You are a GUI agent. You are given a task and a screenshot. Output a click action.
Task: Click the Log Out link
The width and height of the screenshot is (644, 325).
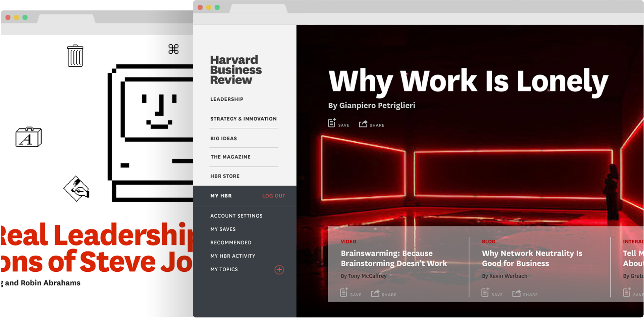pos(274,196)
